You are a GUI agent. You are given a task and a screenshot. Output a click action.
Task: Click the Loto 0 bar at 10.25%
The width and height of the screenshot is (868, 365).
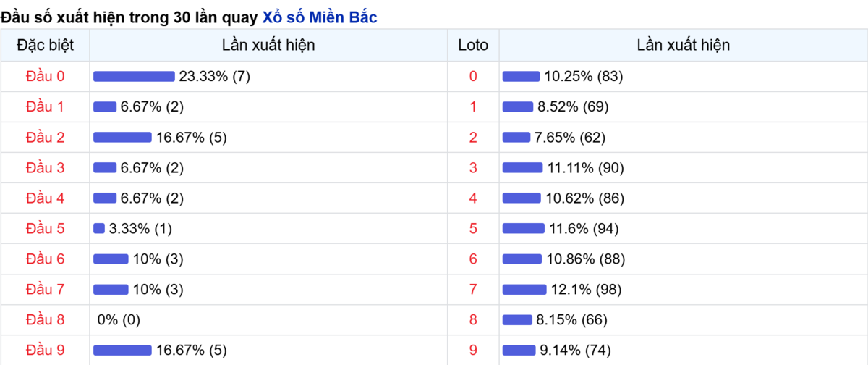521,76
